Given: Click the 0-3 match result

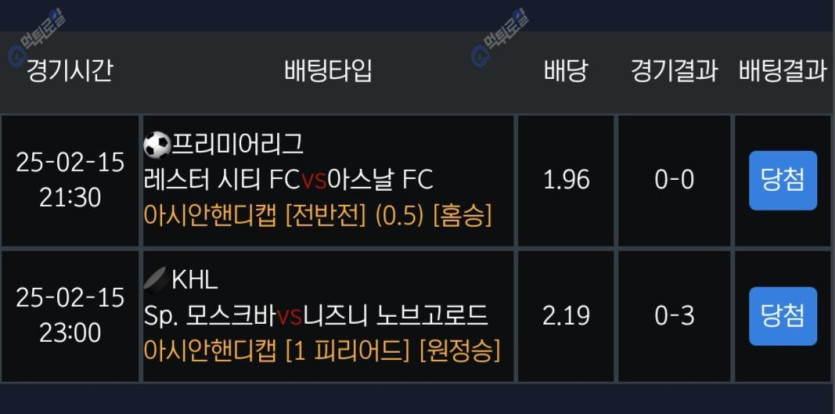Looking at the screenshot, I should (674, 316).
